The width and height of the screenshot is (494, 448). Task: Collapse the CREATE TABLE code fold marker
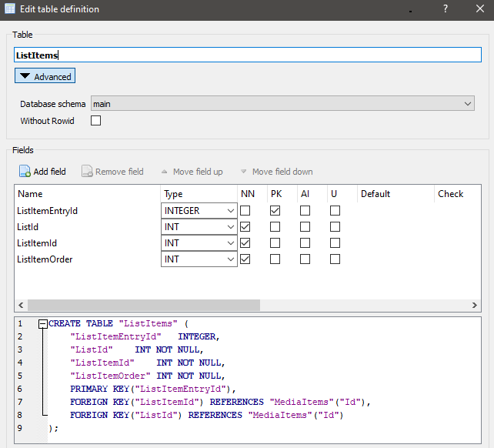pos(43,324)
